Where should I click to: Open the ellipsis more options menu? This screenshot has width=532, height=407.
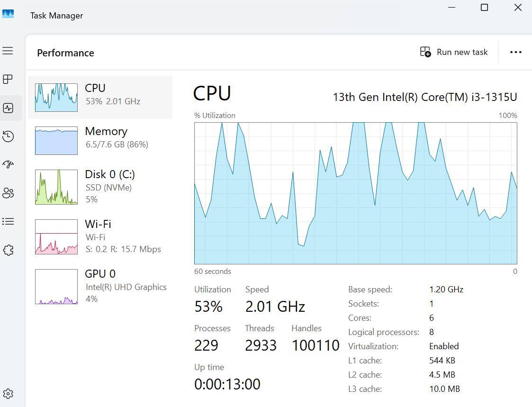pyautogui.click(x=515, y=52)
